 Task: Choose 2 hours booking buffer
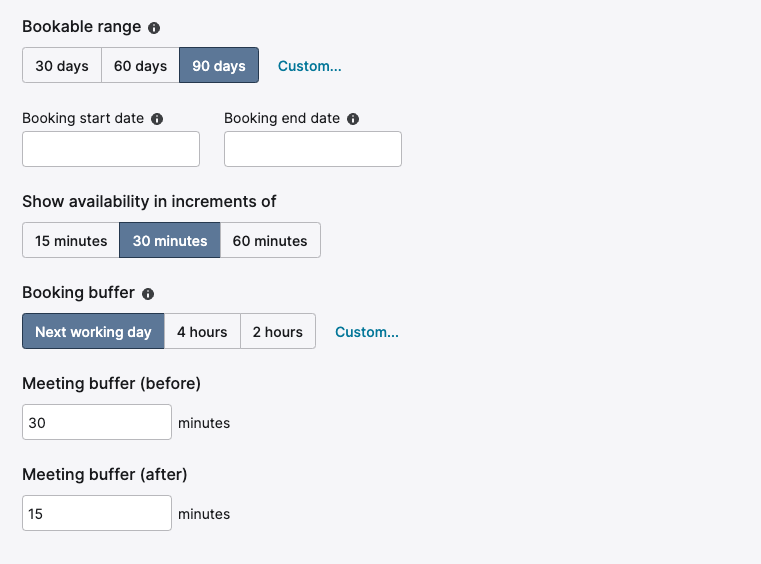[278, 332]
